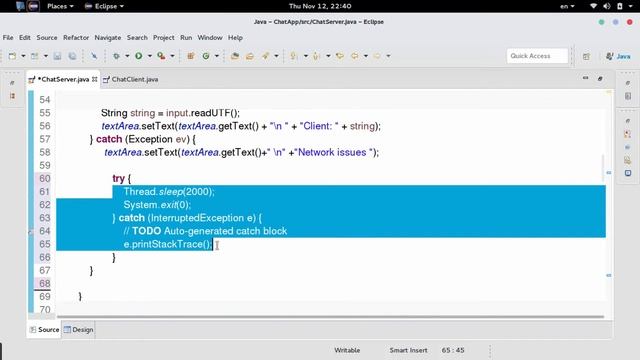Click the horizontal scrollbar of the editor
The height and width of the screenshot is (360, 640).
click(x=330, y=316)
